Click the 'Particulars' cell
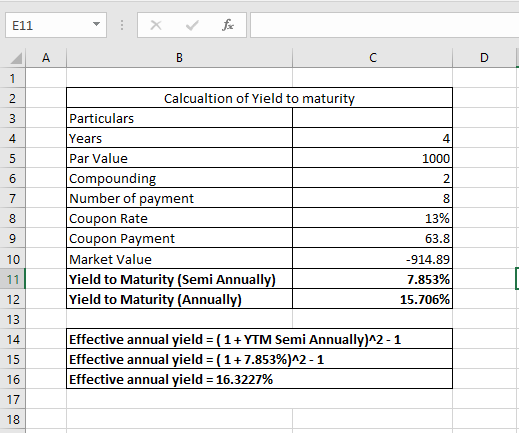The width and height of the screenshot is (519, 433). (179, 118)
